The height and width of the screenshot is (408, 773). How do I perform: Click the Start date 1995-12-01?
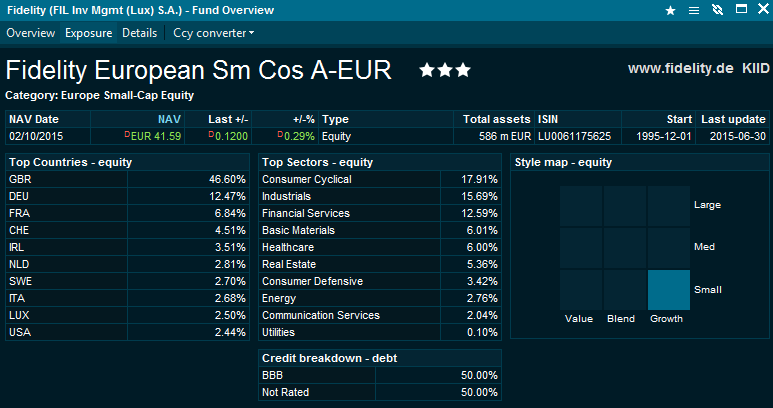tap(664, 136)
